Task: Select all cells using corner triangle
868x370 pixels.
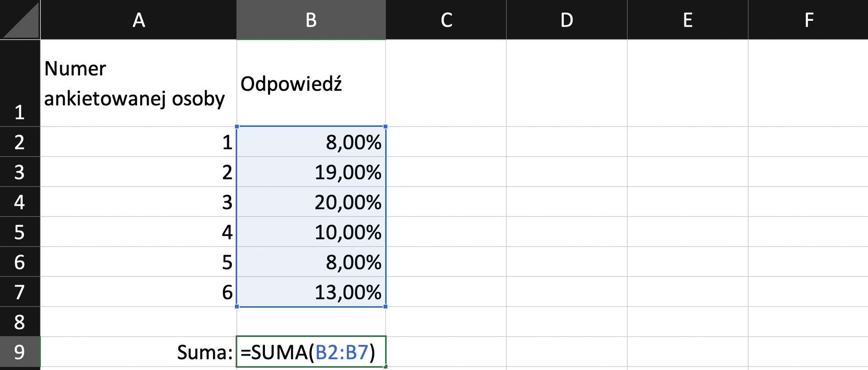Action: click(x=20, y=19)
